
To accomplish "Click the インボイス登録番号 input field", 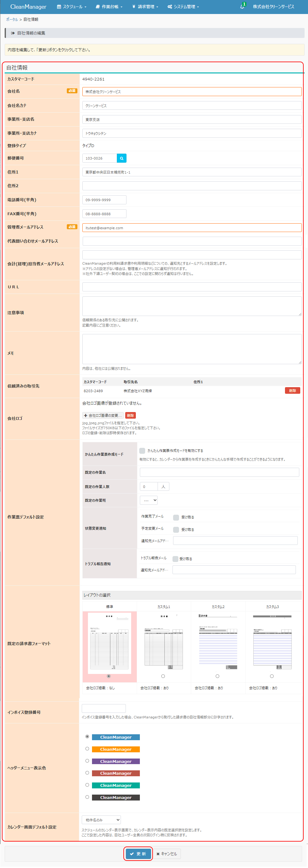I will [x=104, y=708].
